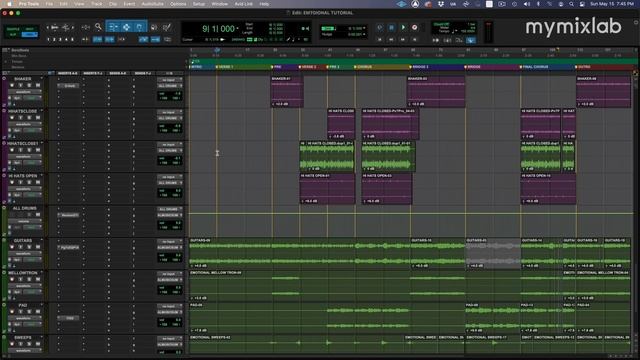Open the SHAKER track name options arrow
This screenshot has width=640, height=360.
[x=42, y=78]
